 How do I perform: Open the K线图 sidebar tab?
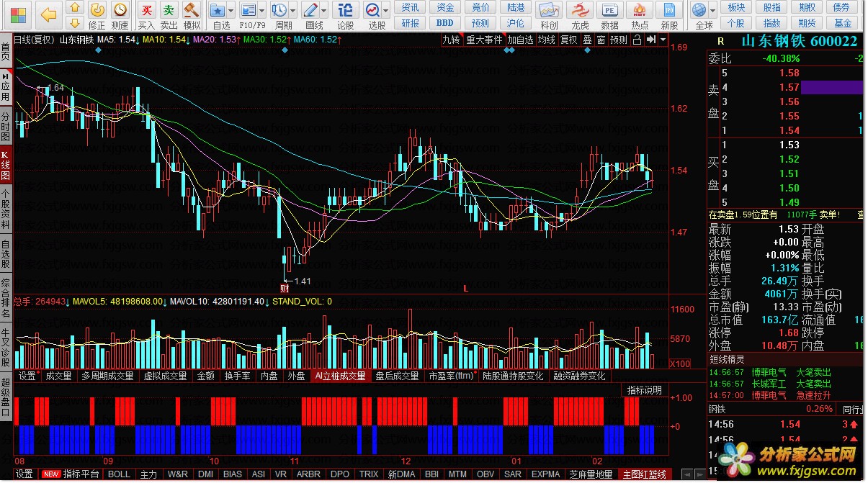[x=6, y=166]
